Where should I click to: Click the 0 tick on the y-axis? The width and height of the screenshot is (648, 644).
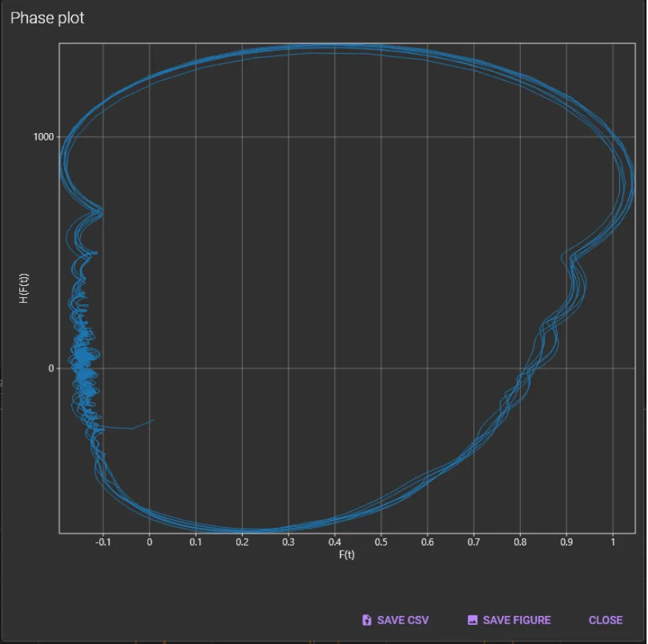51,368
